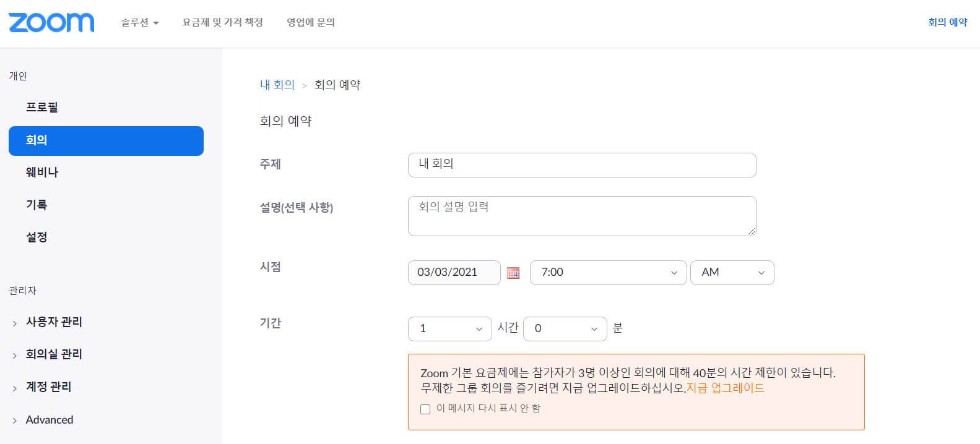Enable the 이 메시지 다시 표시 안 함 checkbox

pyautogui.click(x=425, y=409)
